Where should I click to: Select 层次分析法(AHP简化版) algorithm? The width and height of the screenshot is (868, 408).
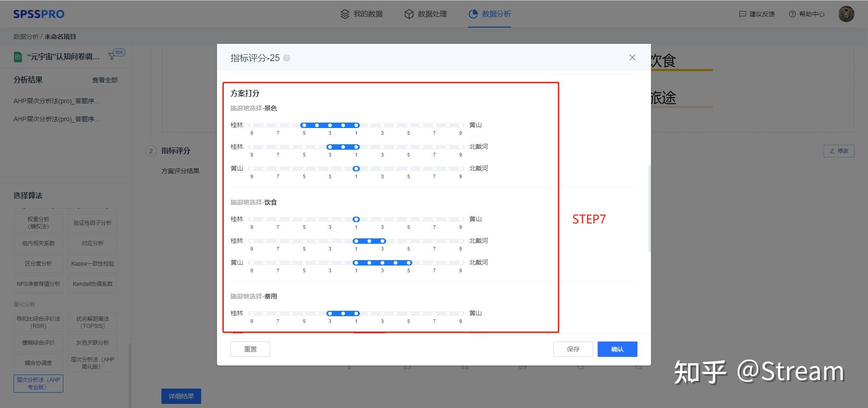[93, 363]
